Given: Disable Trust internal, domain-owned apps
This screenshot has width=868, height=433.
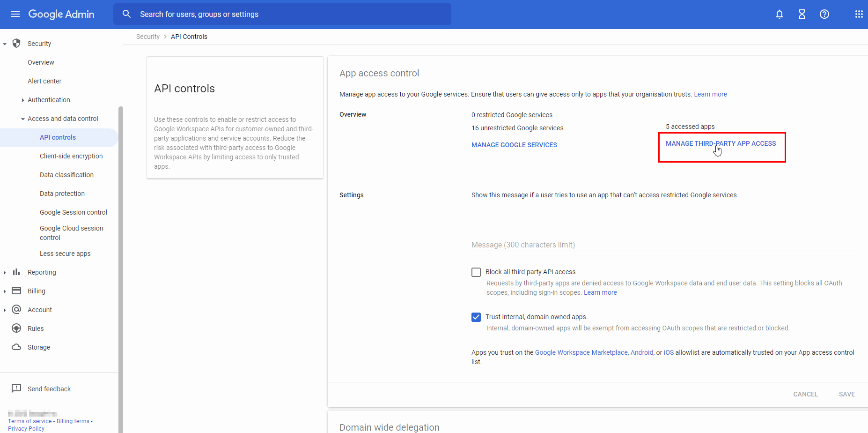Looking at the screenshot, I should [476, 317].
